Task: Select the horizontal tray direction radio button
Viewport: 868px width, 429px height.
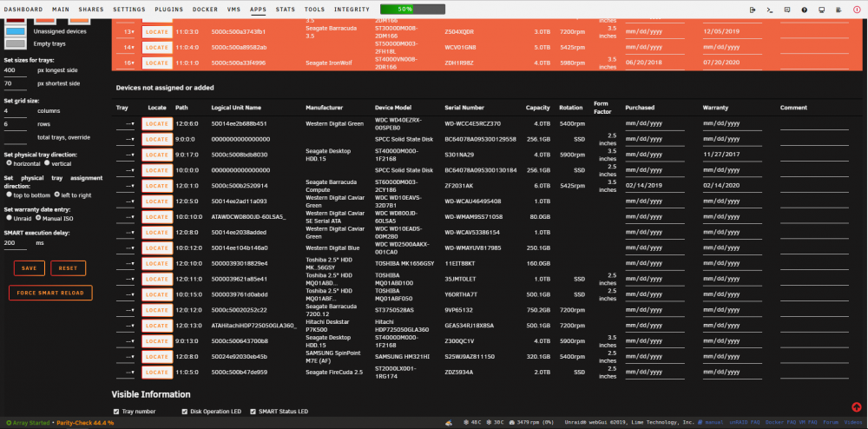Action: [x=9, y=163]
